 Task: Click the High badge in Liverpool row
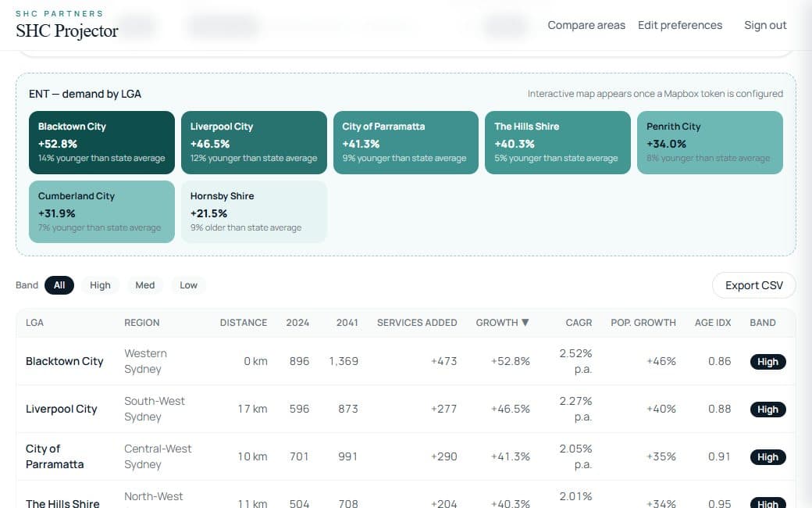pos(768,410)
